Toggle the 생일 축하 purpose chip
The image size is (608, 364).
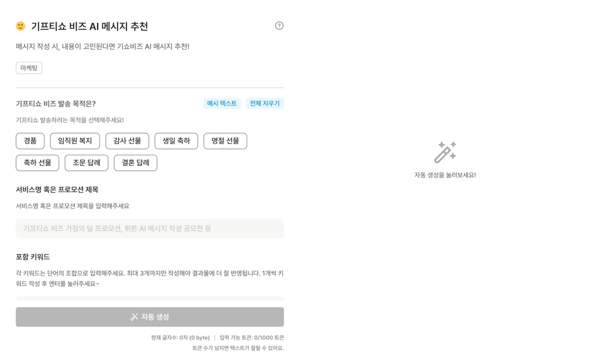coord(176,141)
